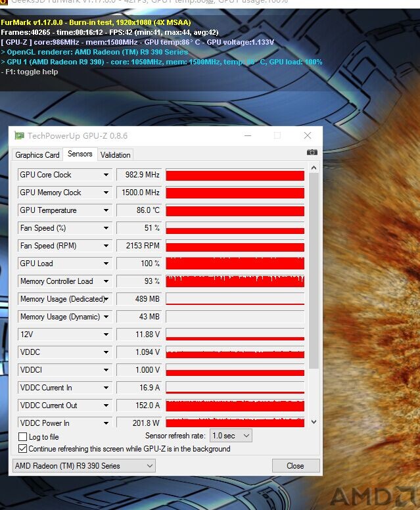Open Memory Usage (Dedicated) dropdown

pyautogui.click(x=106, y=299)
